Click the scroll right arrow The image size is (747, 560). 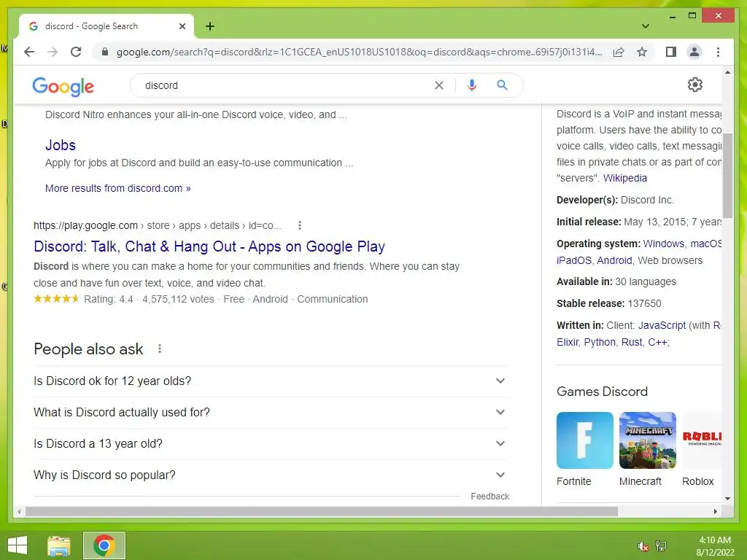tap(716, 511)
